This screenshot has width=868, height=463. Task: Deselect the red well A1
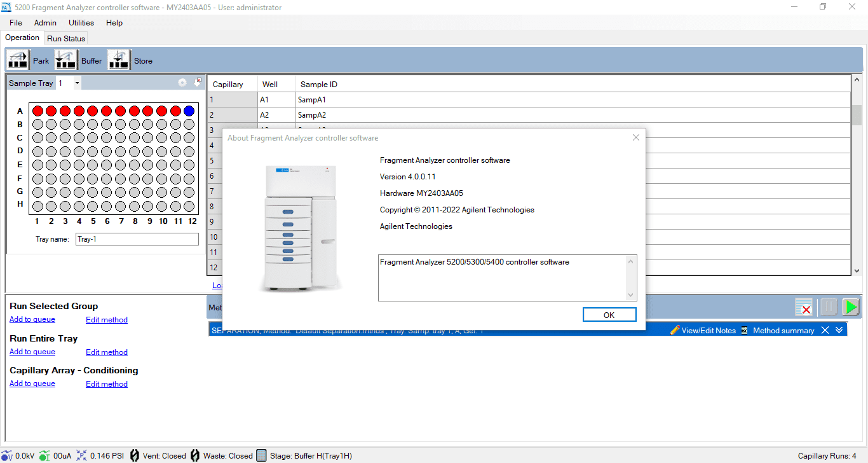tap(37, 110)
